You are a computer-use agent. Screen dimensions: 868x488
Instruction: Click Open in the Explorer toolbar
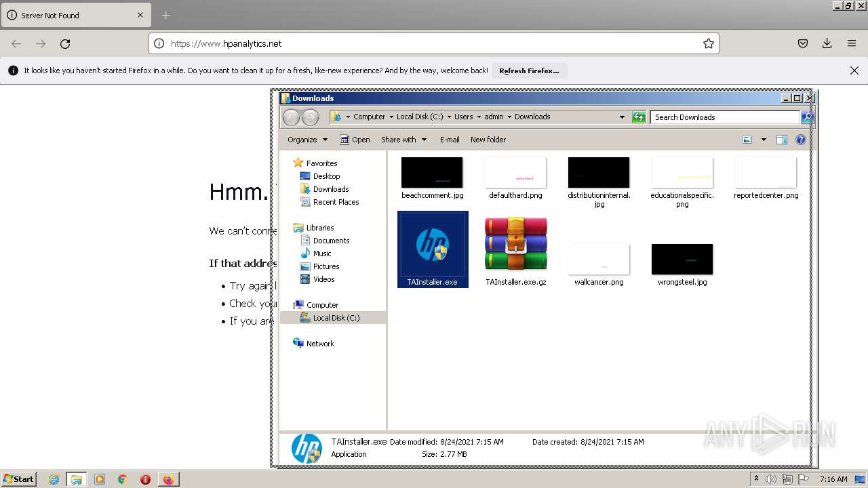coord(355,140)
